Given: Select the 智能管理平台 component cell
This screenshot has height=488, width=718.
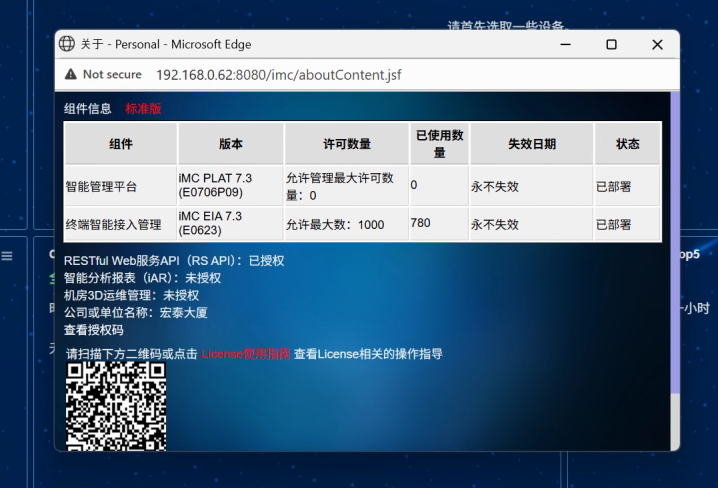Looking at the screenshot, I should pyautogui.click(x=101, y=186).
